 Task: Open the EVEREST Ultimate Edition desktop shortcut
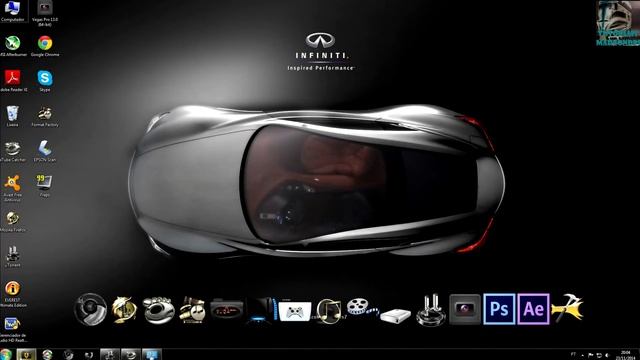coord(13,294)
